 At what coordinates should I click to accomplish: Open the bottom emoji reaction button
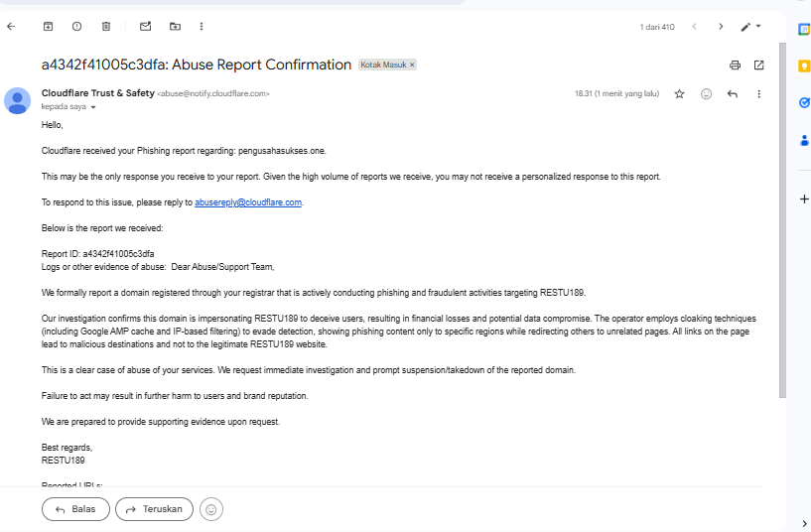pos(211,510)
